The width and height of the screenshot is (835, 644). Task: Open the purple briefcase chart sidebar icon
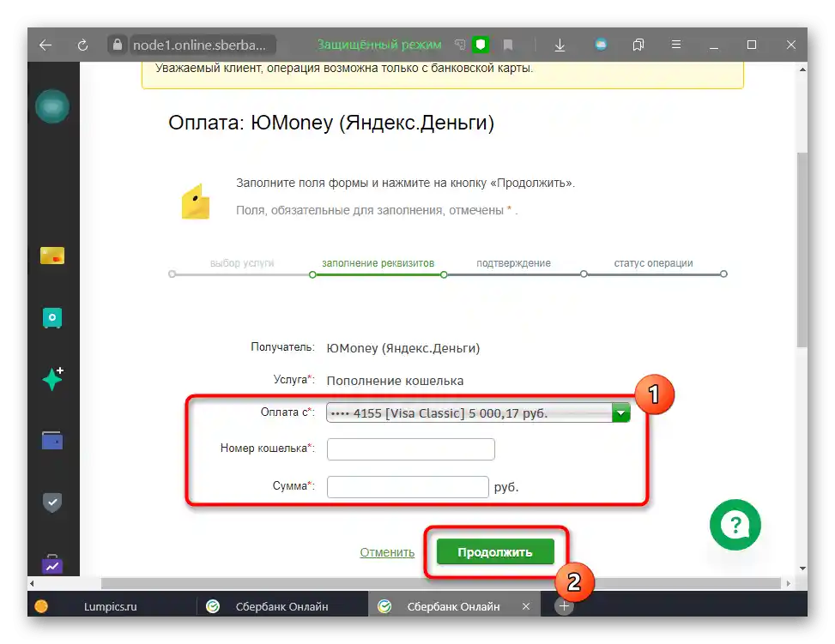(52, 564)
